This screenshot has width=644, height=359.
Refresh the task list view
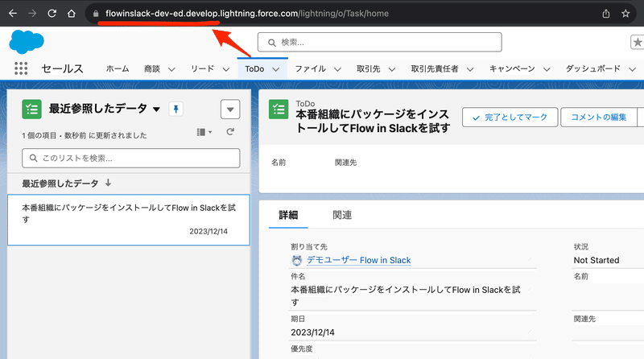point(230,132)
